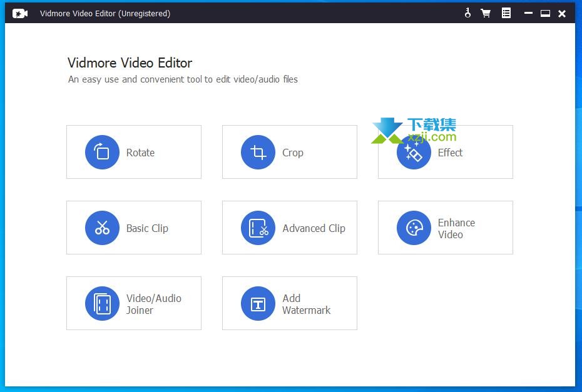Image resolution: width=582 pixels, height=392 pixels.
Task: Open the Basic Clip label
Action: click(x=147, y=228)
